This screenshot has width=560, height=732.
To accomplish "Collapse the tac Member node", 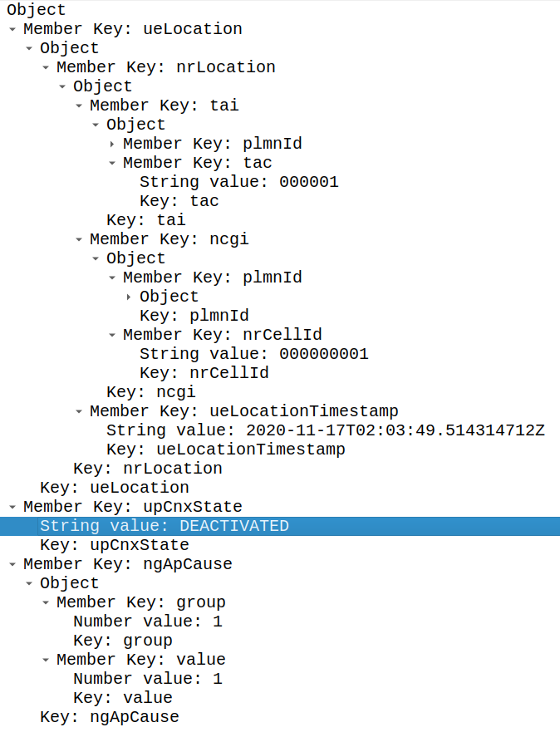I will point(112,163).
